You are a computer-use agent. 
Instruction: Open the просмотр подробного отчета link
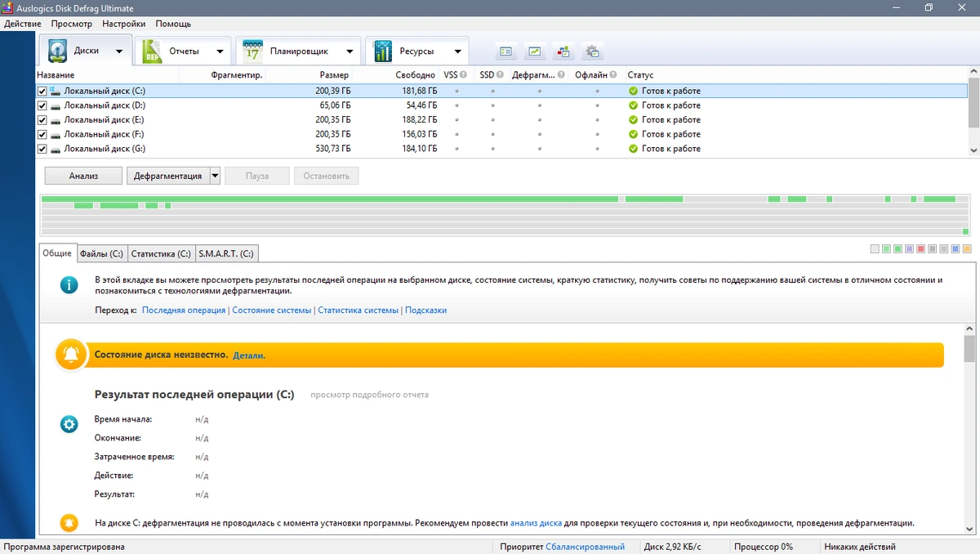[369, 395]
